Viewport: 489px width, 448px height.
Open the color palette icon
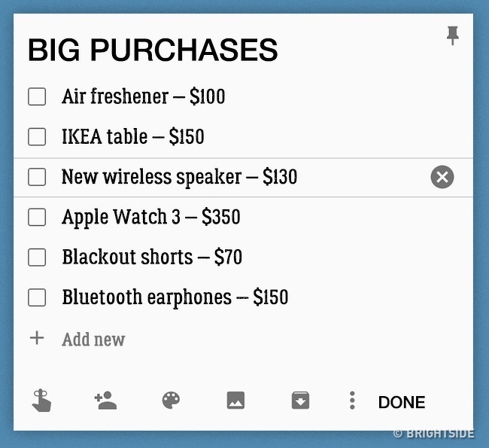pos(171,401)
